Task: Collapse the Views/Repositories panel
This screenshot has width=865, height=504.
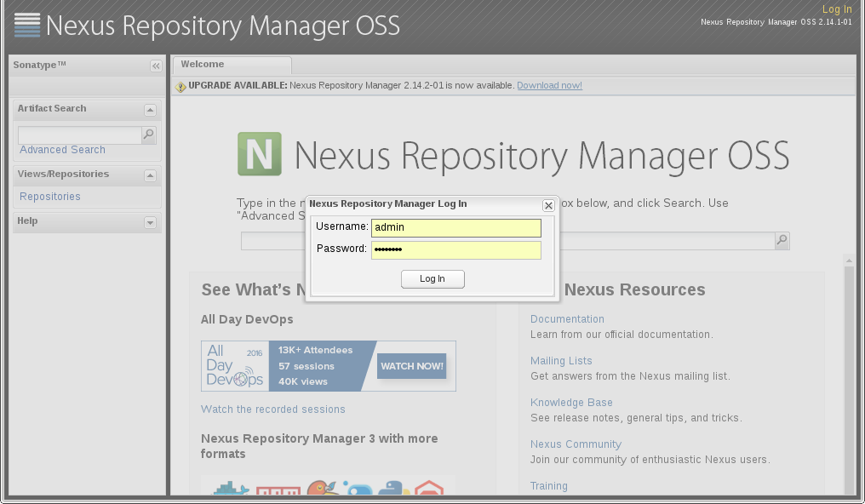Action: 150,176
